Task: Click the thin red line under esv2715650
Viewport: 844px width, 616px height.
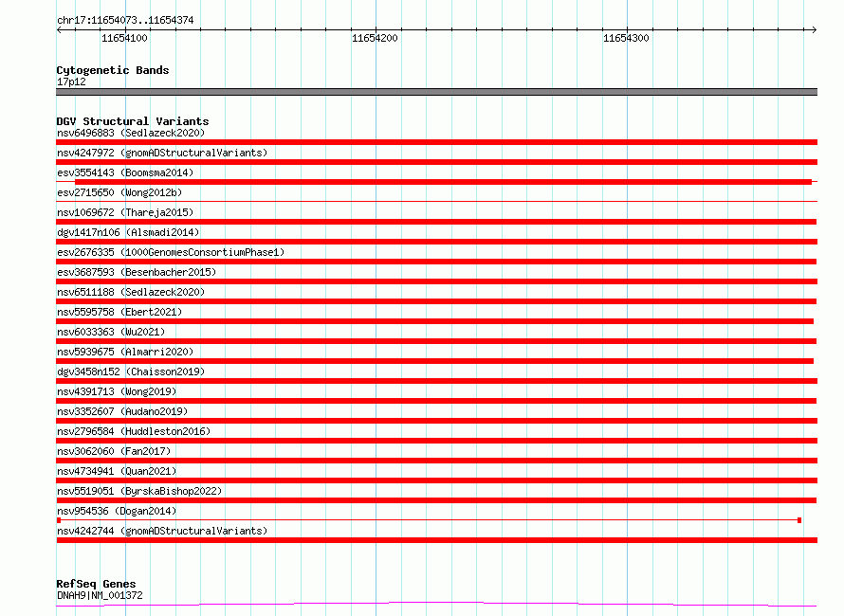Action: pyautogui.click(x=436, y=202)
